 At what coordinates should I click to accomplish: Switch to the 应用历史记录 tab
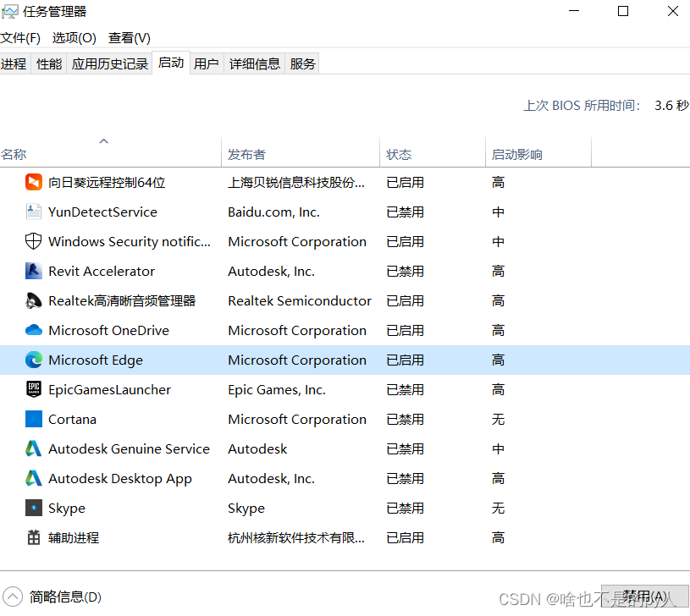(109, 63)
